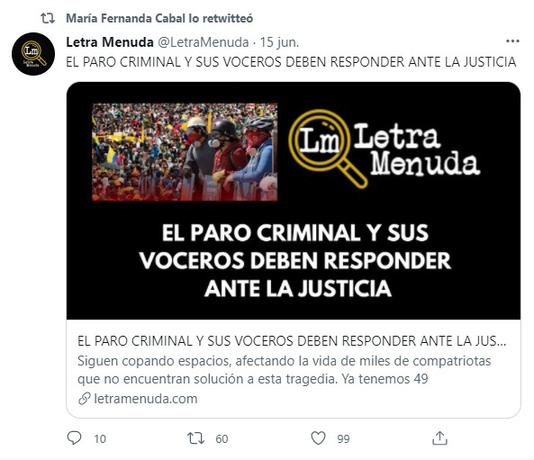Open the letramenuda.com domain link
This screenshot has width=534, height=460.
[146, 398]
